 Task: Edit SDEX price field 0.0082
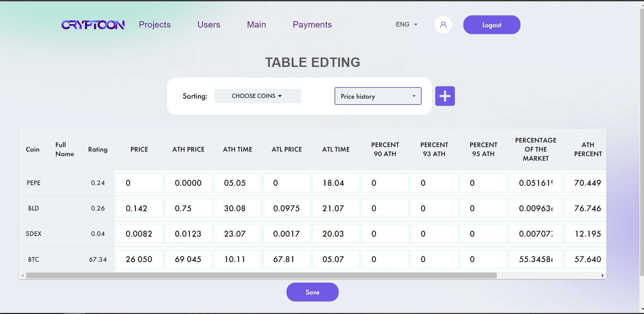[139, 234]
